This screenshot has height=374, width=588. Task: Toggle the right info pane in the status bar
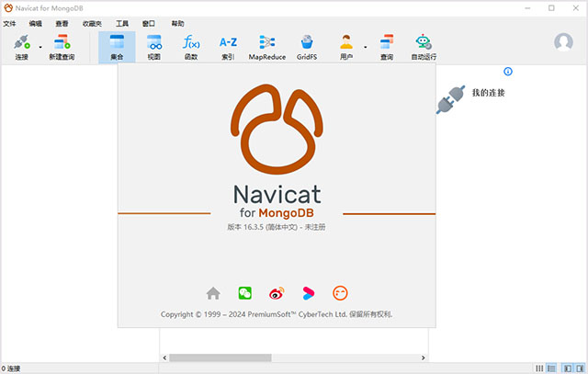[579, 368]
